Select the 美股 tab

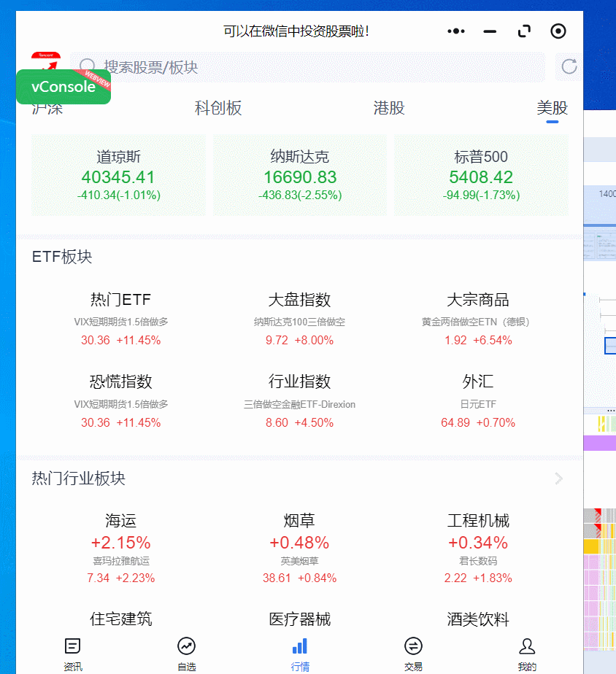coord(552,108)
